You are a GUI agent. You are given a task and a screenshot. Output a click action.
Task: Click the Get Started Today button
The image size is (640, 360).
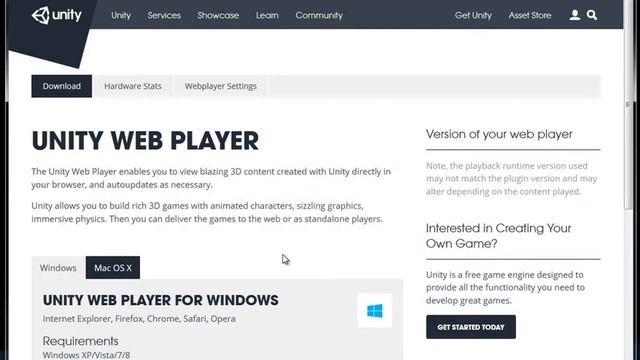click(471, 327)
